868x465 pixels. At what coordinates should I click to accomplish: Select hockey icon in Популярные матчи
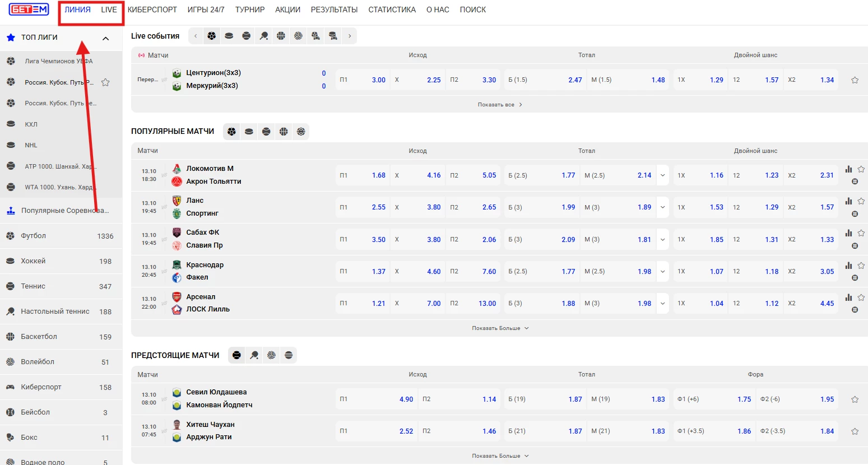click(x=249, y=132)
